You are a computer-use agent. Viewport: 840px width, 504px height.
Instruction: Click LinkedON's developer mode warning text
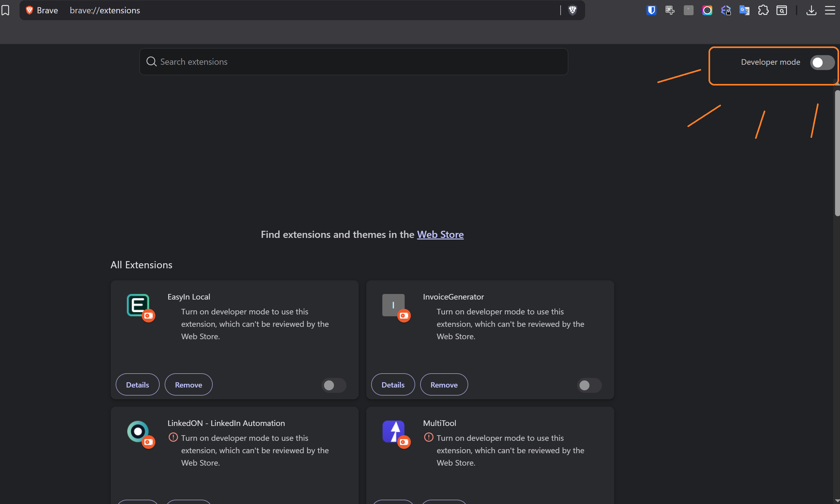[255, 450]
